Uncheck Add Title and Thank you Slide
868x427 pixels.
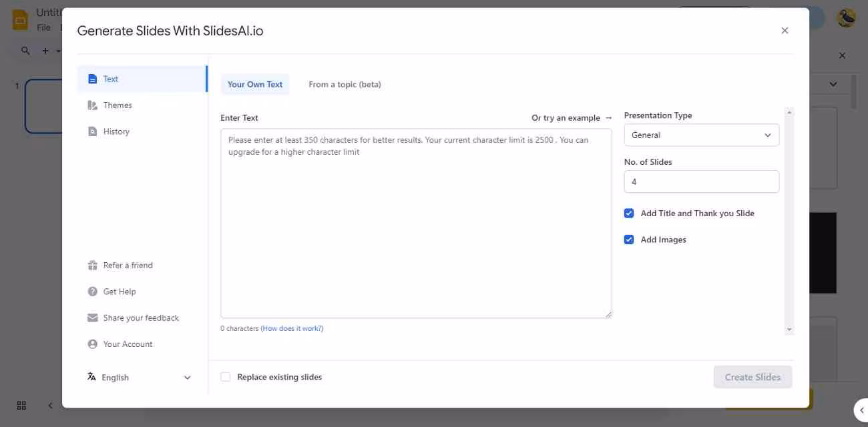coord(628,213)
